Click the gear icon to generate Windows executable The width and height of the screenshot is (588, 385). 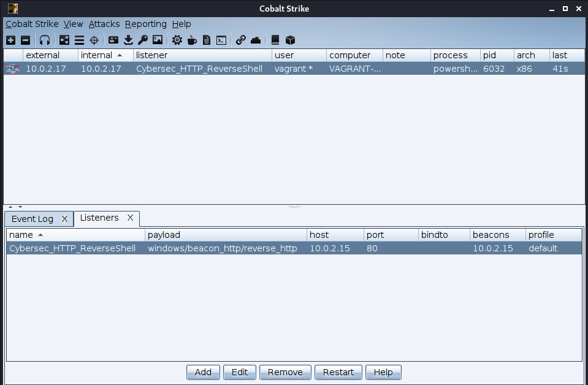click(177, 40)
